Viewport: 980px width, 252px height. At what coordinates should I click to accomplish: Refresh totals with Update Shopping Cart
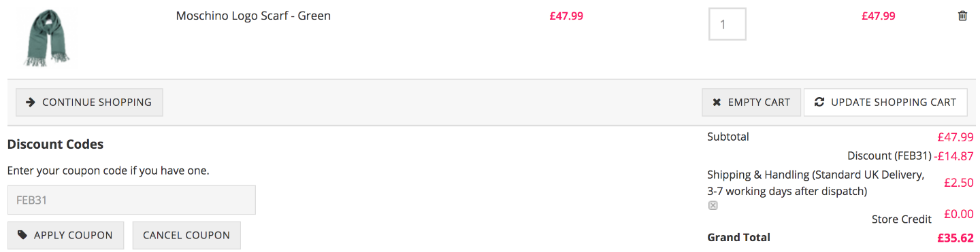(x=885, y=103)
